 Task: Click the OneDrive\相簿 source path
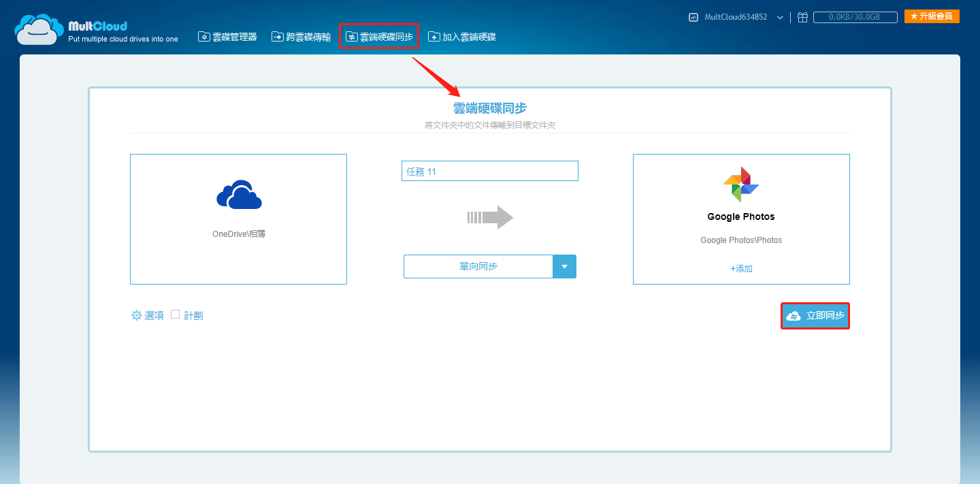point(238,233)
